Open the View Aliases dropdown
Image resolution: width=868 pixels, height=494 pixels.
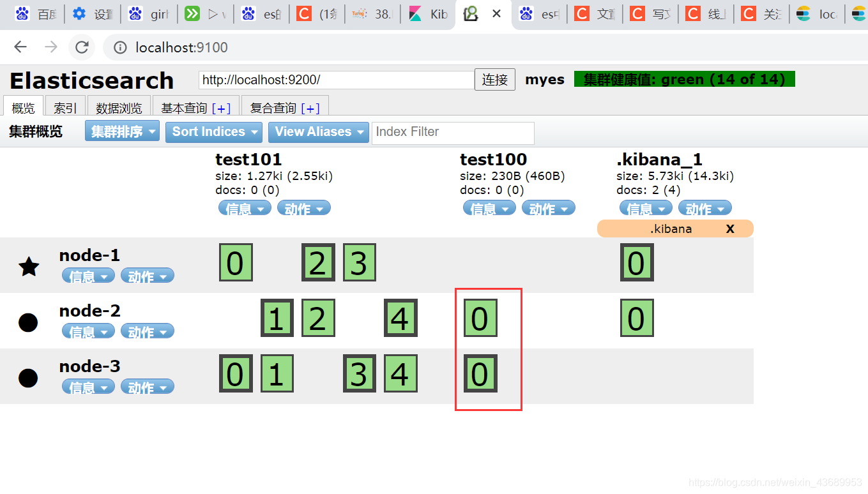(x=319, y=131)
